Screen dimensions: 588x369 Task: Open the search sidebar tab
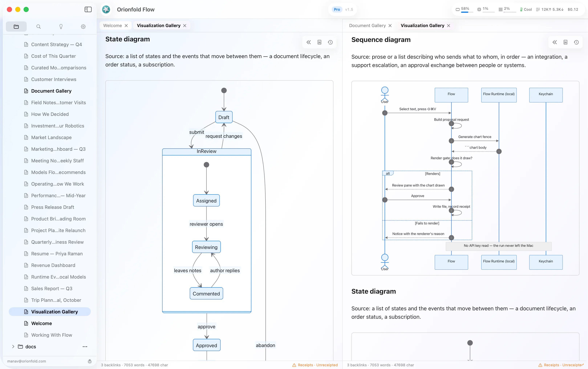38,27
